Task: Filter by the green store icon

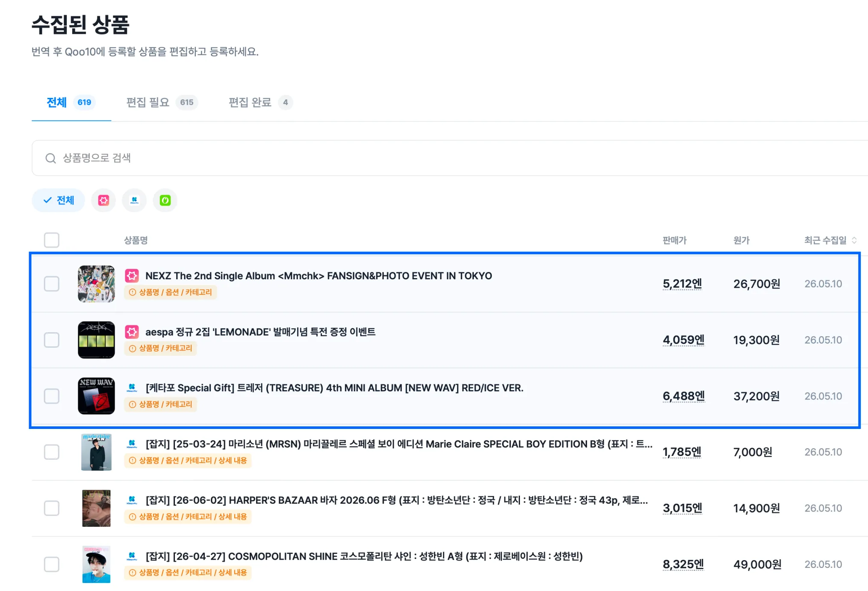Action: pos(165,200)
